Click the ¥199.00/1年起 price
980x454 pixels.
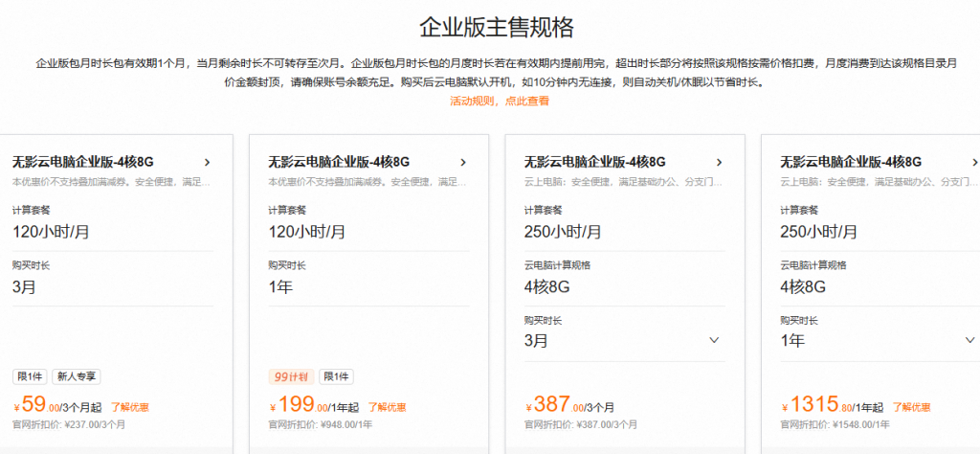(314, 405)
